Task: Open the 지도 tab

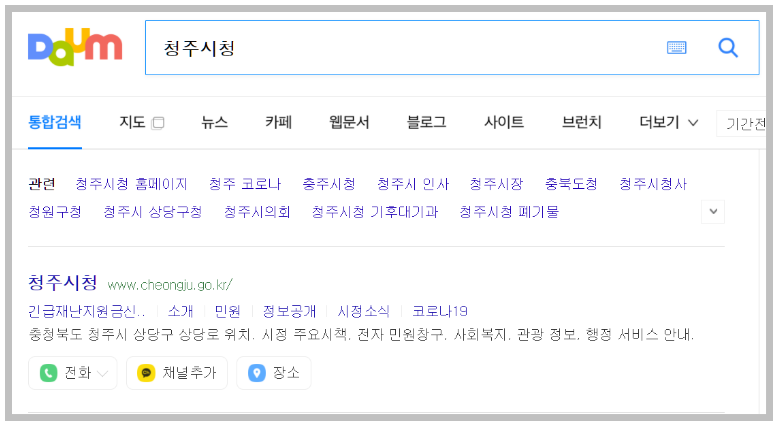Action: click(x=132, y=122)
